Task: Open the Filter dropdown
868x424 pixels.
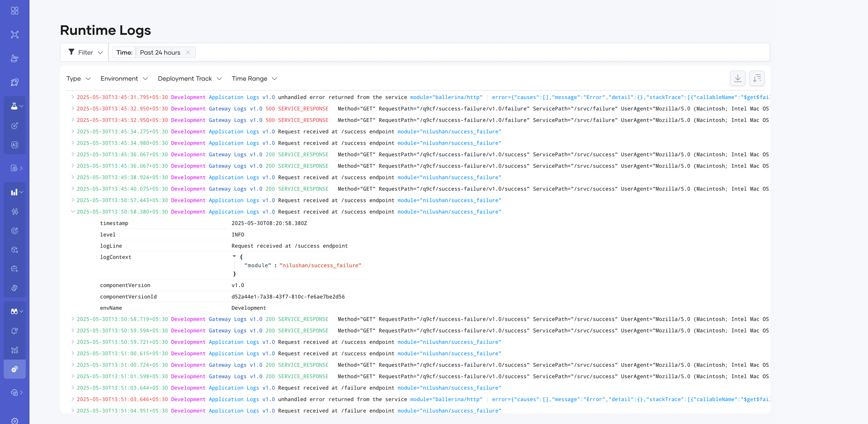Action: [x=85, y=52]
